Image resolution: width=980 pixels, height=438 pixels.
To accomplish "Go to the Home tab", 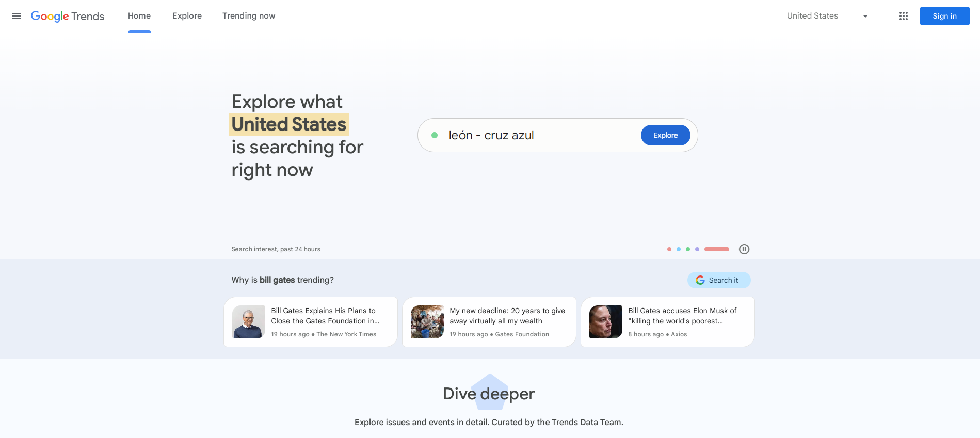I will pyautogui.click(x=139, y=16).
